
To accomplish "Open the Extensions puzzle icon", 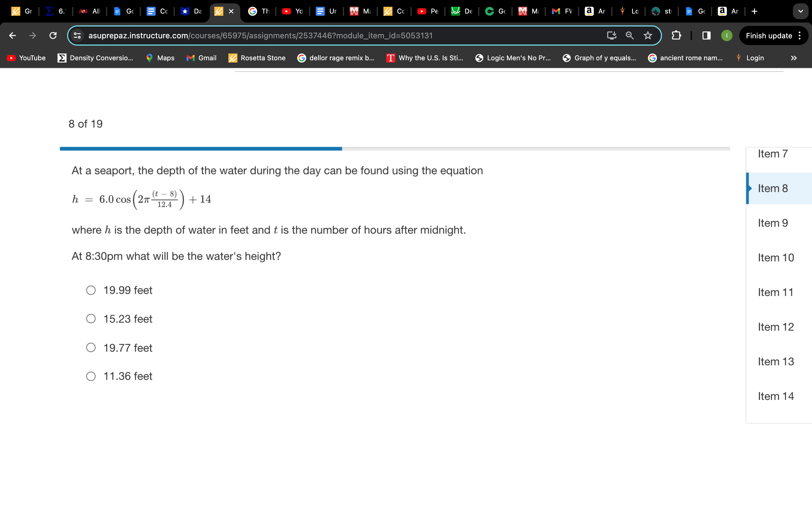I will click(x=676, y=35).
